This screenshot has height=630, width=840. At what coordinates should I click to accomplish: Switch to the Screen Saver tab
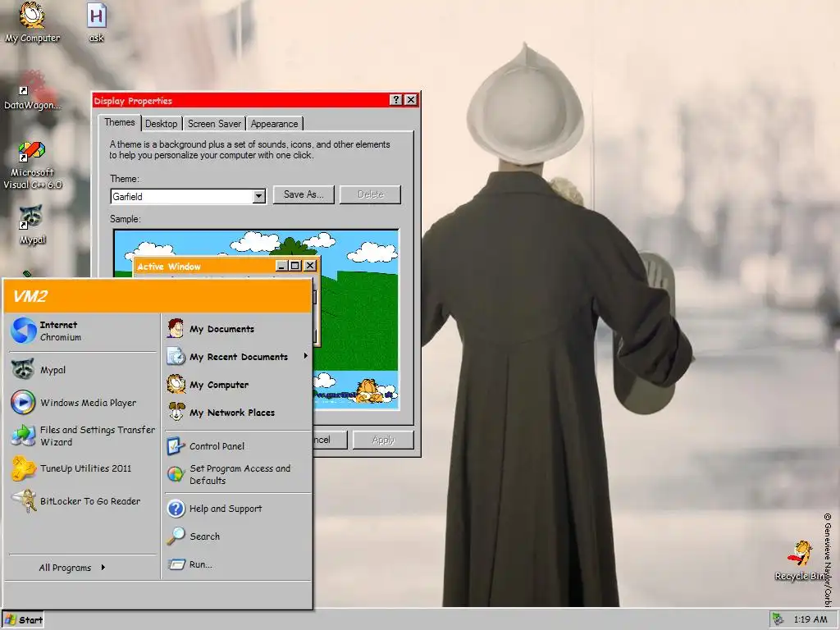(214, 124)
